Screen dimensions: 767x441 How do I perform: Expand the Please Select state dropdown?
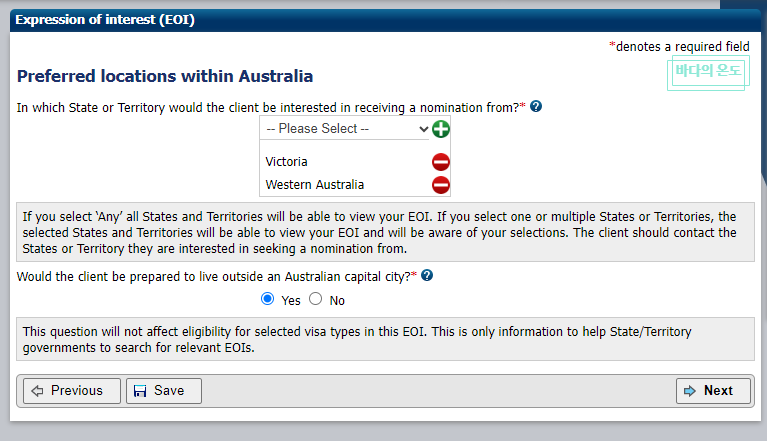pos(345,129)
